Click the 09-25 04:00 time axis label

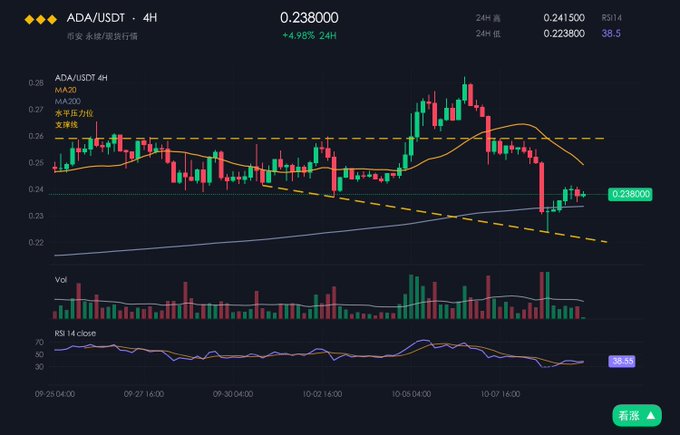pos(55,394)
